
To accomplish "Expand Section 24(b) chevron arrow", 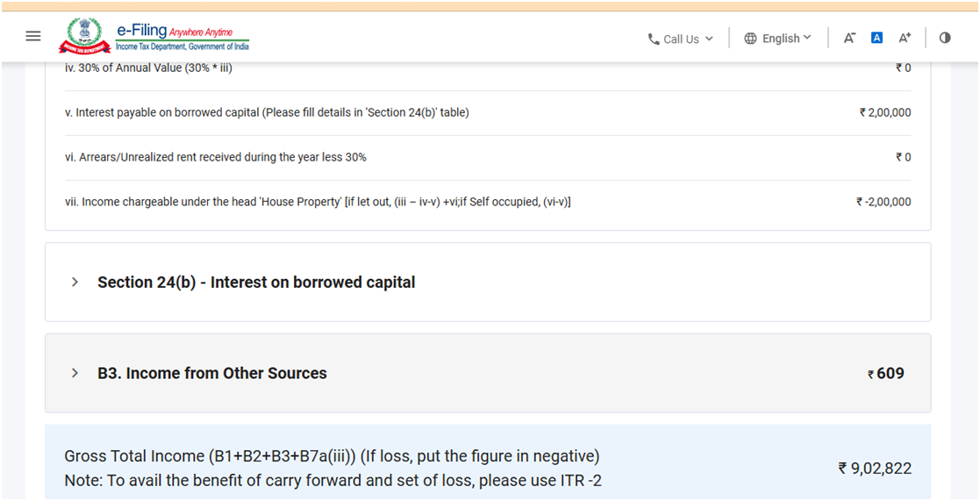I will pyautogui.click(x=75, y=283).
